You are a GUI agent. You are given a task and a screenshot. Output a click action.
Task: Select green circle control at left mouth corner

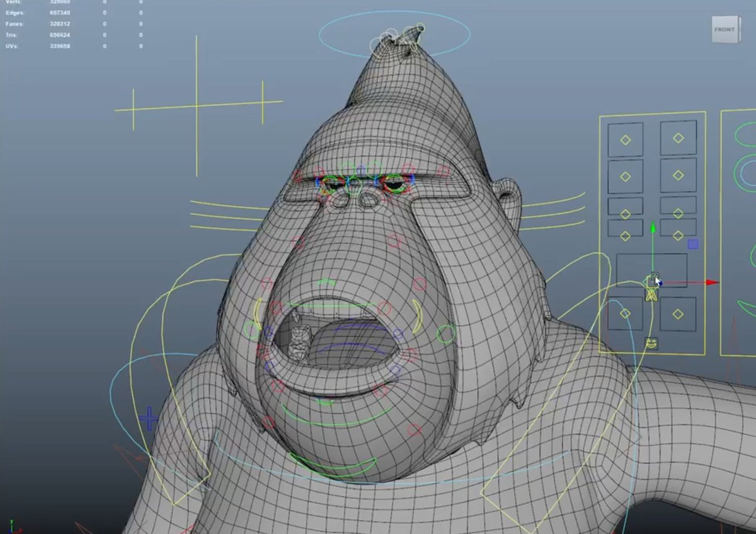(x=252, y=329)
